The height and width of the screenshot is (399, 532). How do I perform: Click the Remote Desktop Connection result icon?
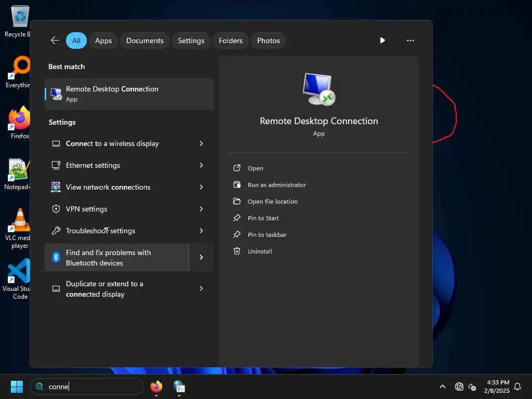56,94
